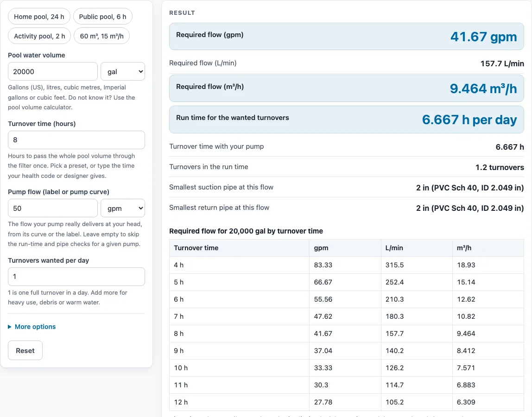Click the 105.2 L/min cell
The width and height of the screenshot is (532, 417).
tap(417, 402)
